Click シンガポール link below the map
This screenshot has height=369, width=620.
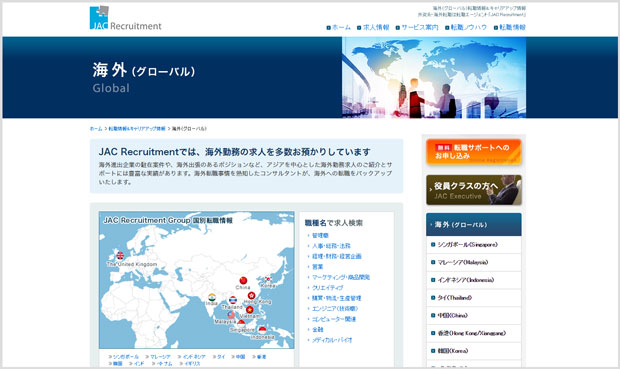(x=126, y=357)
